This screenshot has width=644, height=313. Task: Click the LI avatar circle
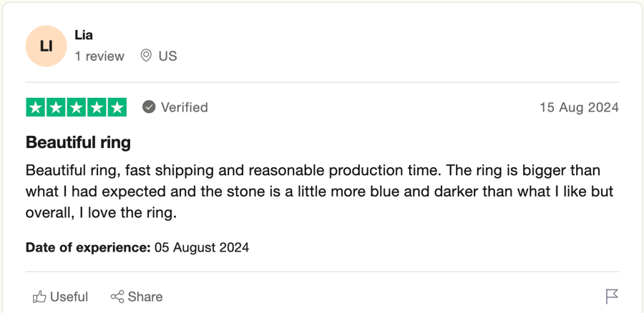(46, 46)
